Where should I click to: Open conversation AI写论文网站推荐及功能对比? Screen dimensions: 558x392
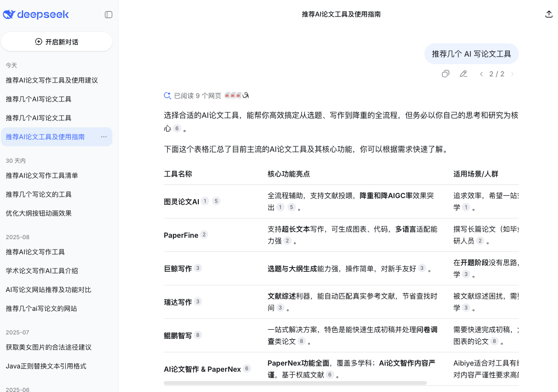tap(49, 290)
